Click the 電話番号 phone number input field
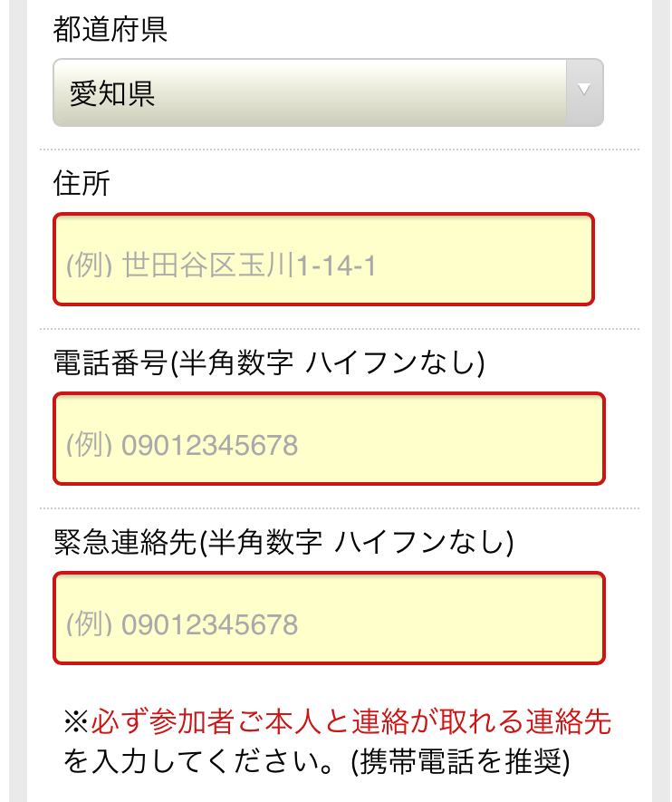 point(329,439)
